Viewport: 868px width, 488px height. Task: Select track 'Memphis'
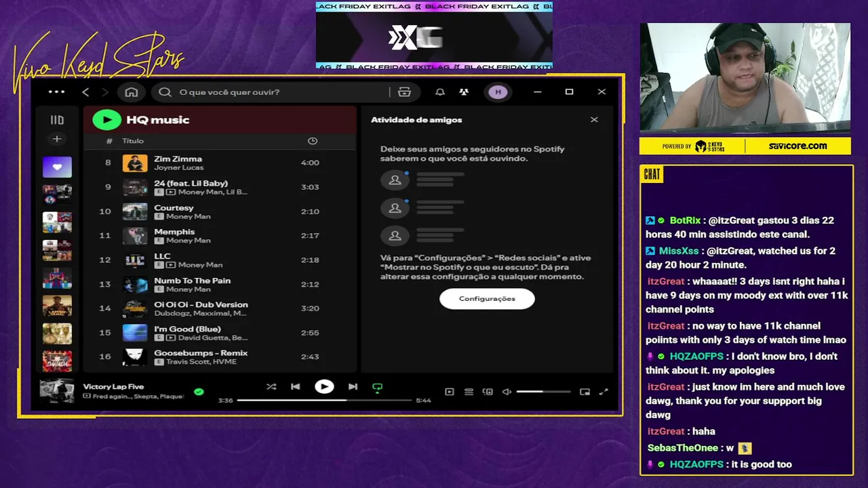pos(174,232)
